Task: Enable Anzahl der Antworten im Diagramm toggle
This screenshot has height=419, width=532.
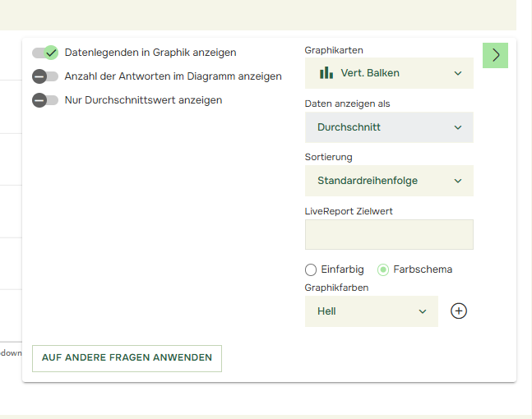Action: point(45,76)
